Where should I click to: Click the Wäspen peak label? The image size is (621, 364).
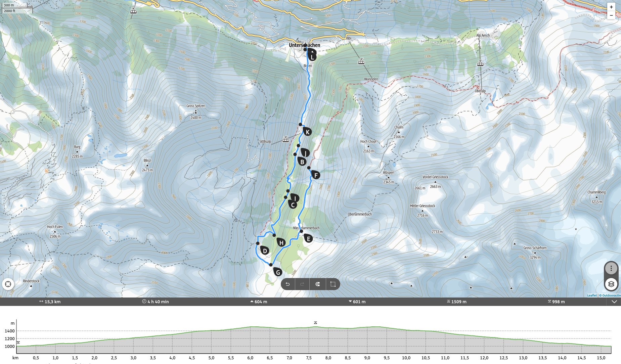(x=389, y=173)
